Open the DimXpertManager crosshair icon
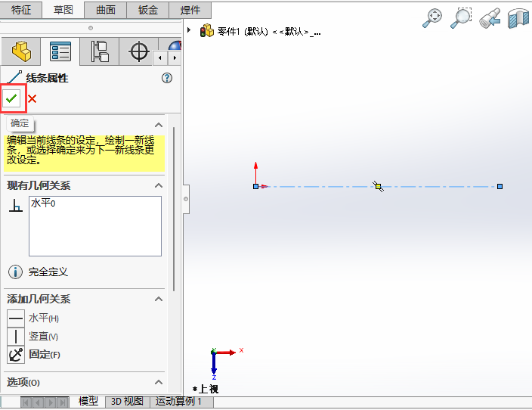Screen dimensions: 532x410 [138, 51]
